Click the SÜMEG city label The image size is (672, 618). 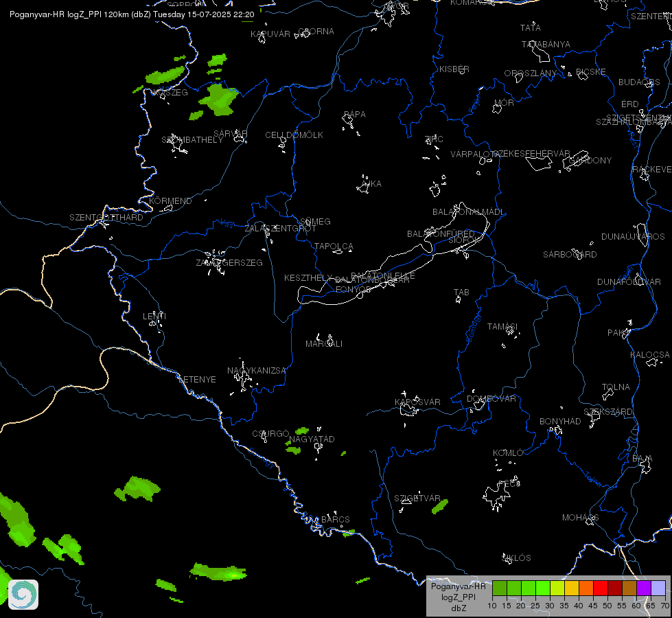click(316, 222)
